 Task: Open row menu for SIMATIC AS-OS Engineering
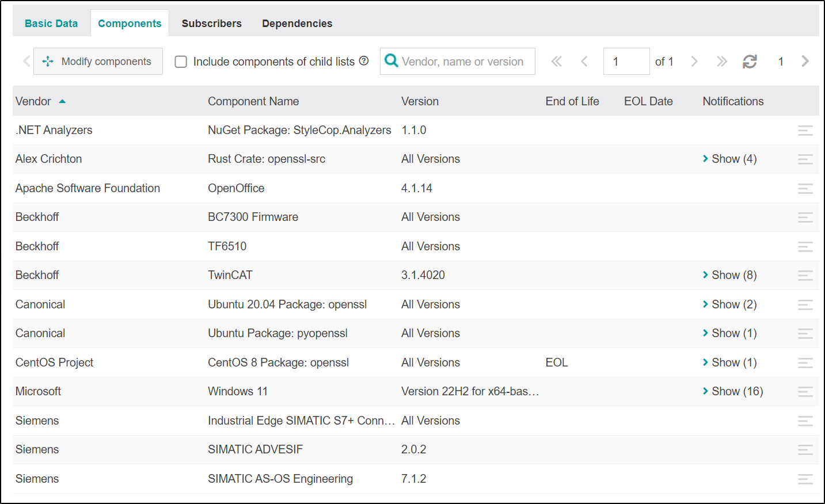click(x=805, y=479)
